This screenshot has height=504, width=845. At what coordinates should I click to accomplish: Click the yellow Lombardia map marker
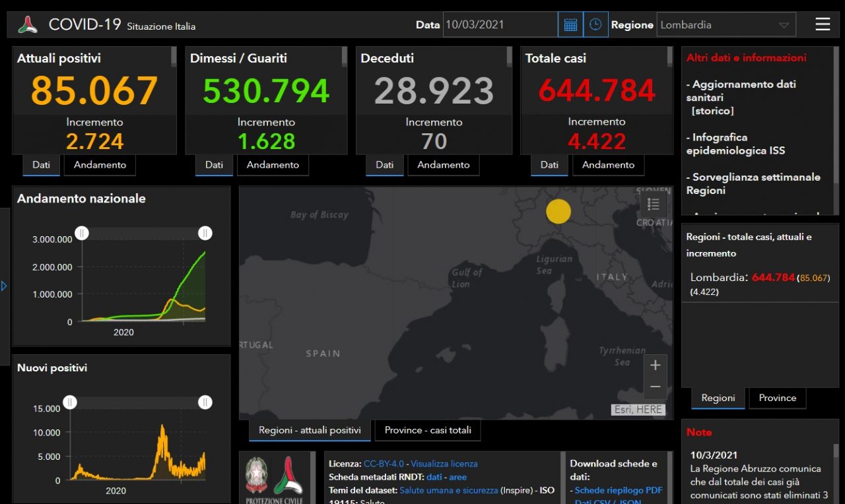pos(558,211)
